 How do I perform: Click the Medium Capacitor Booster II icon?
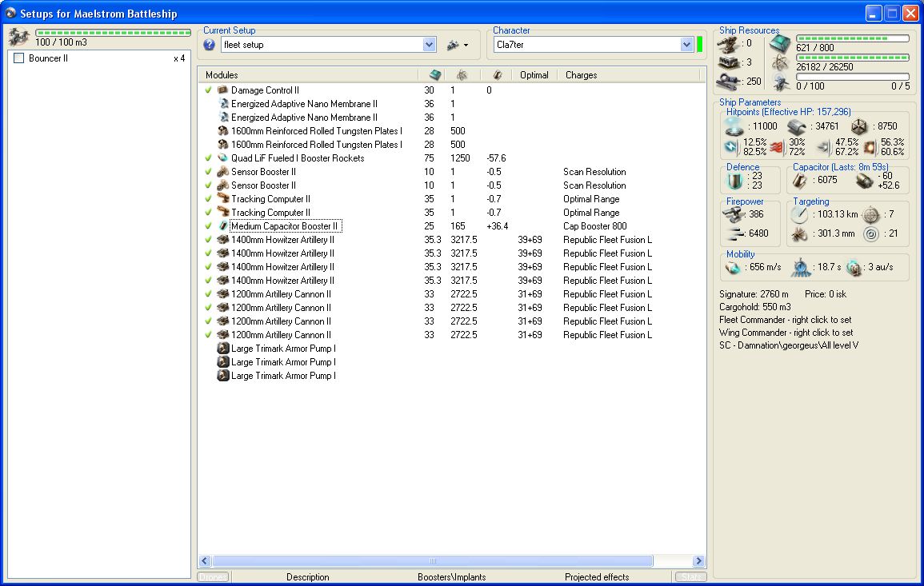pyautogui.click(x=222, y=226)
